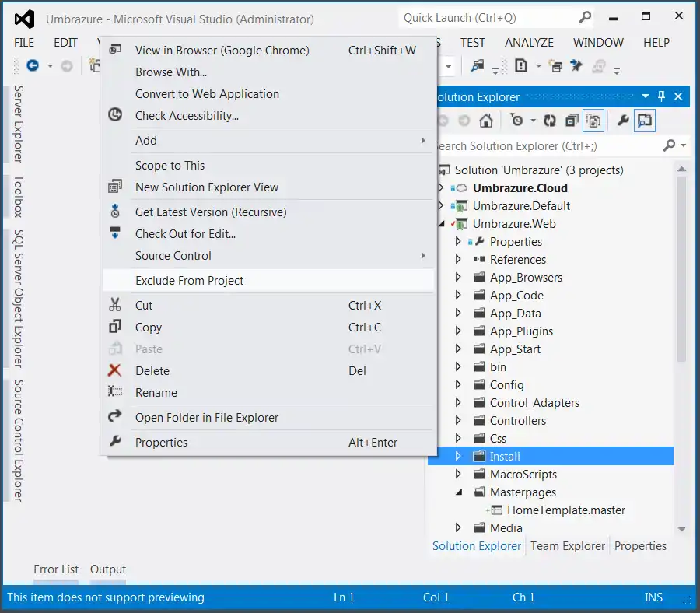Click the pin-with-arrow toolbar icon
700x613 pixels.
pos(576,66)
